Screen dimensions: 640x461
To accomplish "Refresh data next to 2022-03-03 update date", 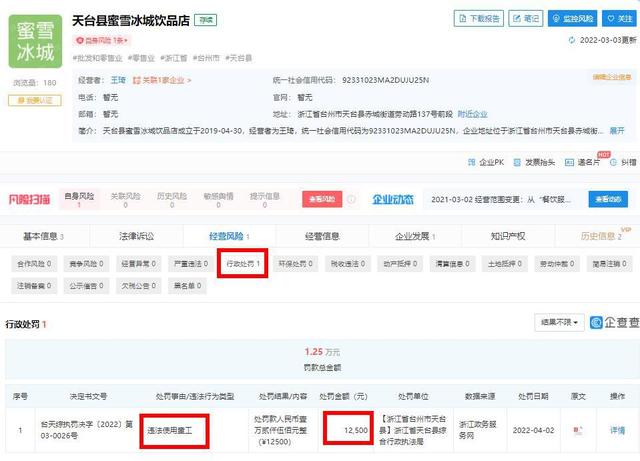I will [572, 40].
